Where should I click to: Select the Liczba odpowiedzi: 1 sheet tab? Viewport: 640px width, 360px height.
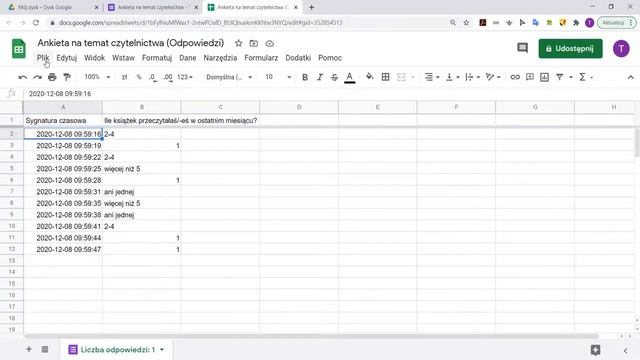click(x=116, y=350)
